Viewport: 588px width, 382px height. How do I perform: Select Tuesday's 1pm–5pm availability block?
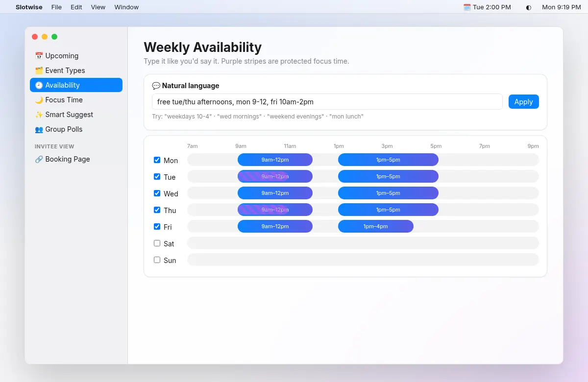pyautogui.click(x=388, y=176)
